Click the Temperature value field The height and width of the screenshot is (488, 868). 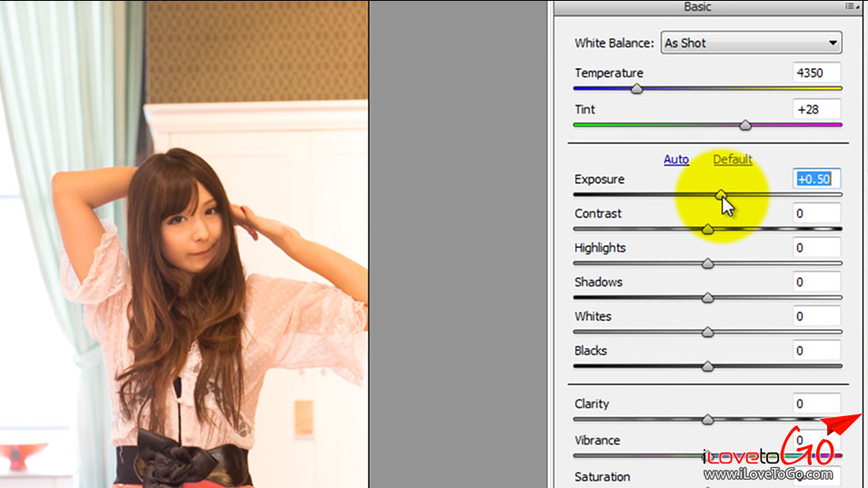816,73
